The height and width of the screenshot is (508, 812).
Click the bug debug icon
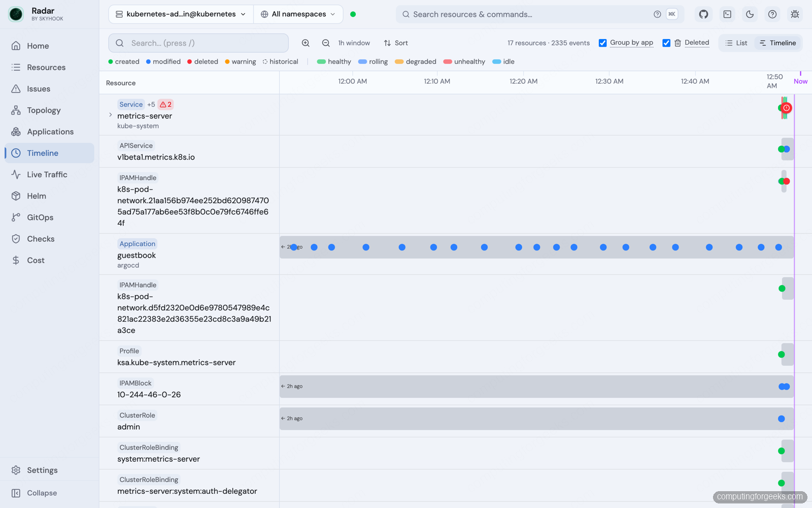point(795,14)
